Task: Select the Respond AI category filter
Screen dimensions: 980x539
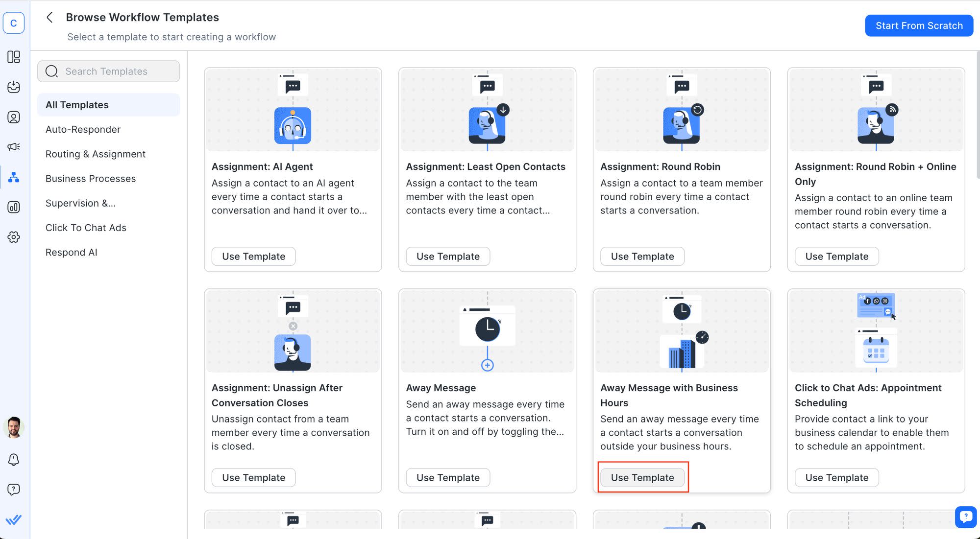Action: coord(71,252)
